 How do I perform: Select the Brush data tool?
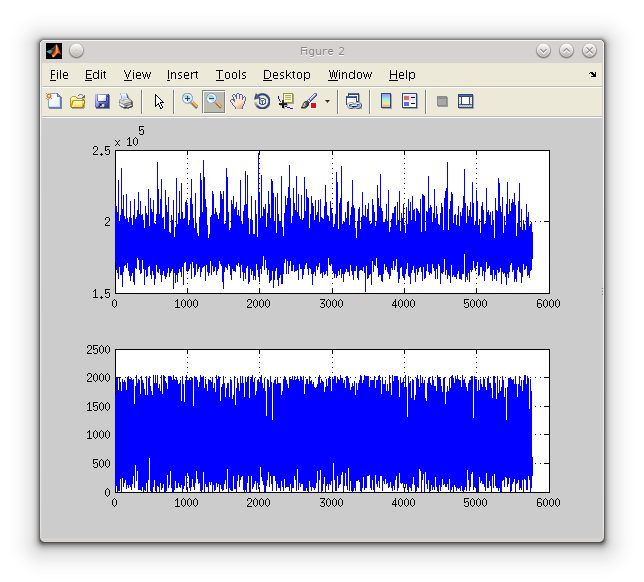[x=309, y=101]
